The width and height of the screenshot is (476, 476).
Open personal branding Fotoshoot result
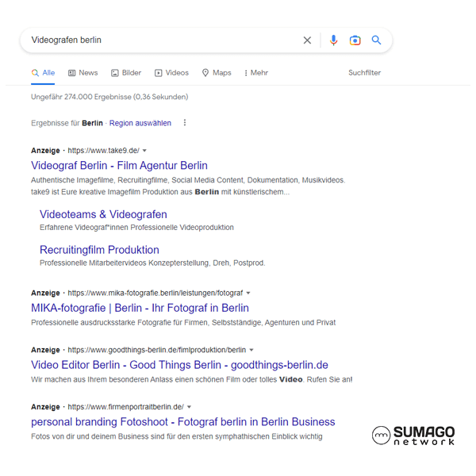(x=183, y=422)
